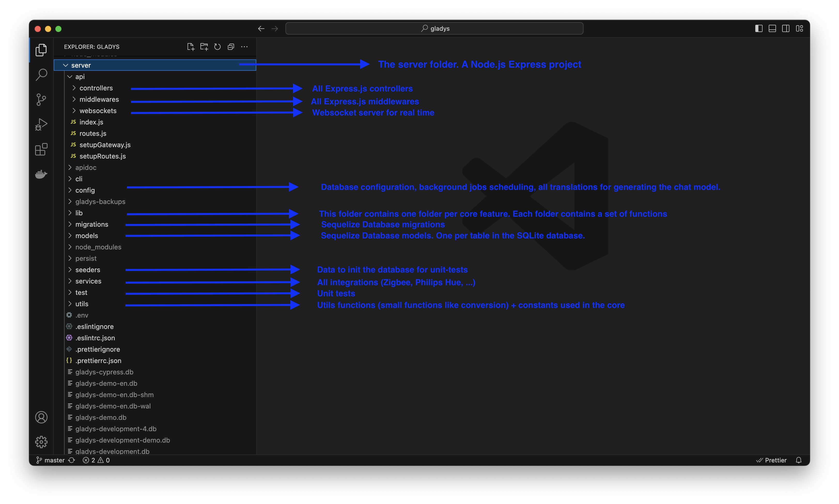Collapse all folders in Explorer

pos(231,47)
